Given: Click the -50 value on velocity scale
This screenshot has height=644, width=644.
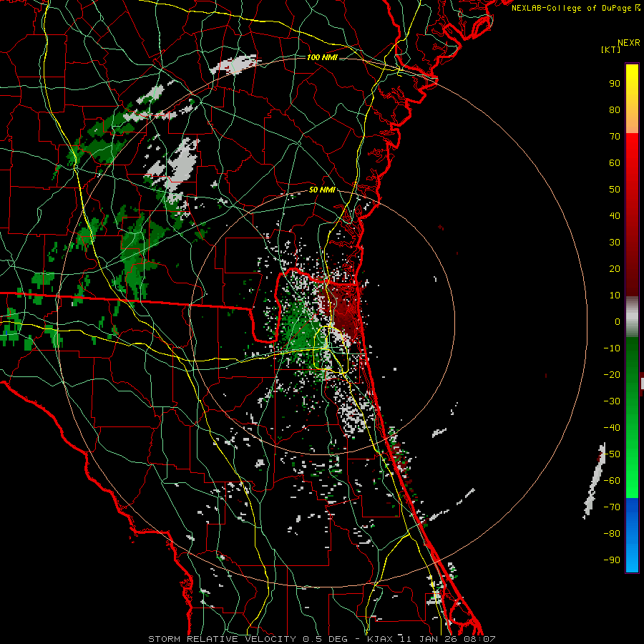Looking at the screenshot, I should click(612, 454).
